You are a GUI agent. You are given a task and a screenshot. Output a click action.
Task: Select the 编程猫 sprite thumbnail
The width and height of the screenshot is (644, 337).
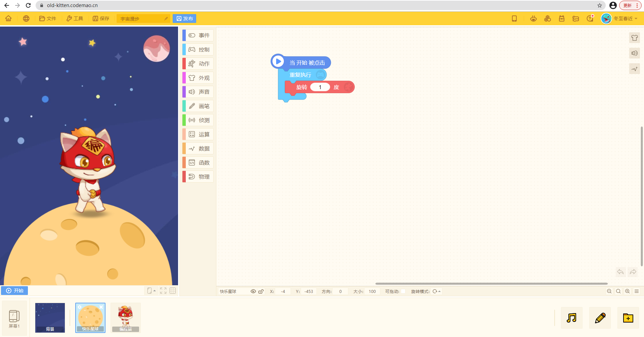[126, 318]
